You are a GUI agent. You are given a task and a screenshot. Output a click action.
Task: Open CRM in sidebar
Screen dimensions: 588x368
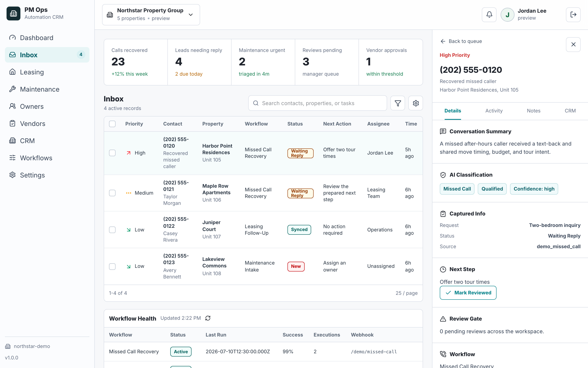point(47,141)
